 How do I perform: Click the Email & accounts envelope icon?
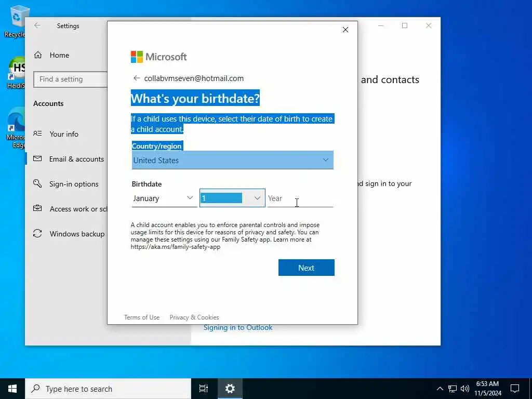coord(37,159)
